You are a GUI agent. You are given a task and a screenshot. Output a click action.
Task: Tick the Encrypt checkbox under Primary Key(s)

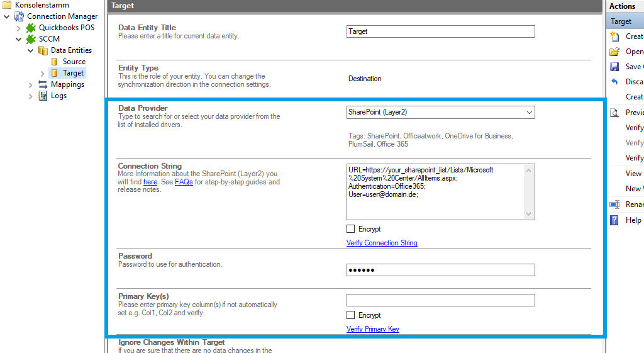tap(351, 315)
